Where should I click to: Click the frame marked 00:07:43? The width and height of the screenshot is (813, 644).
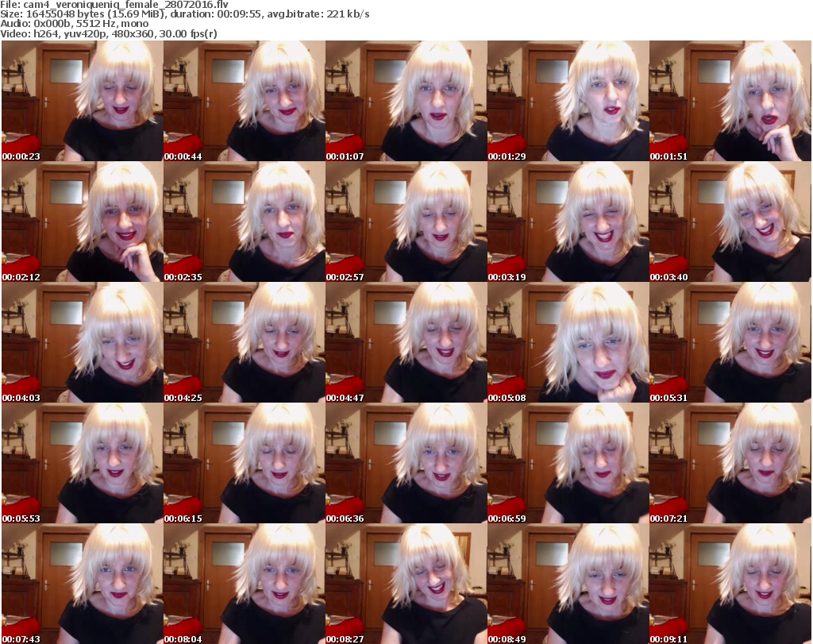click(x=83, y=584)
